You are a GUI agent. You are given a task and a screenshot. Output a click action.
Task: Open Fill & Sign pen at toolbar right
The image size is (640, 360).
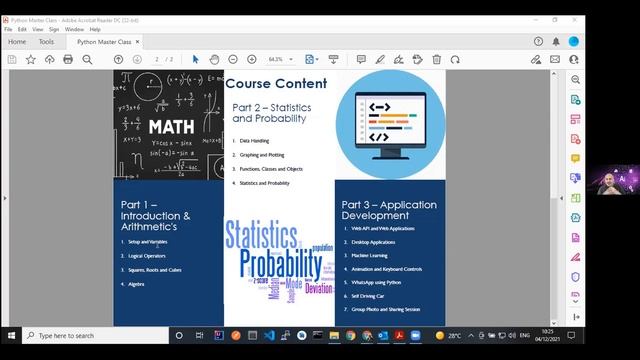(x=536, y=60)
